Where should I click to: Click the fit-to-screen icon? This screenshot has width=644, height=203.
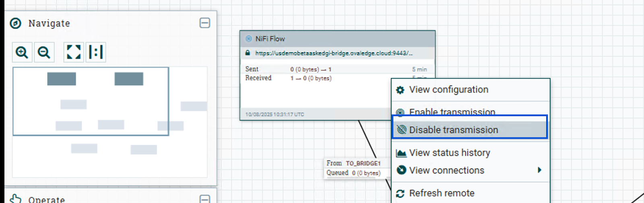click(x=74, y=52)
